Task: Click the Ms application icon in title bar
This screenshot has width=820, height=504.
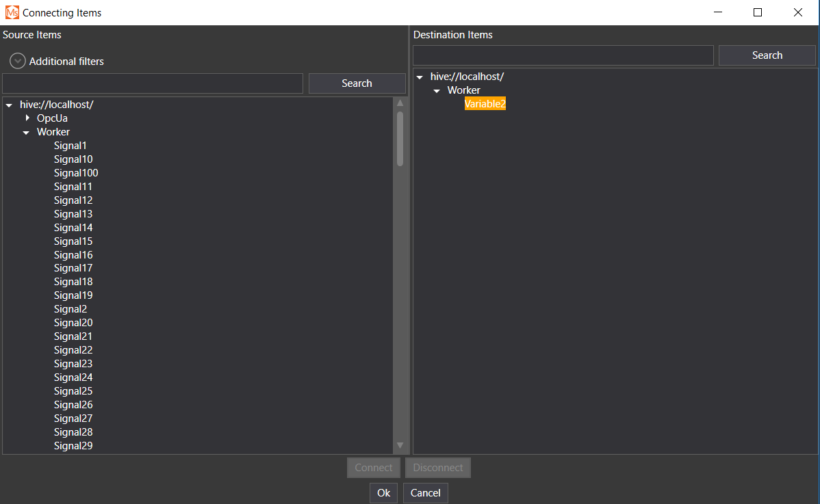Action: point(12,12)
